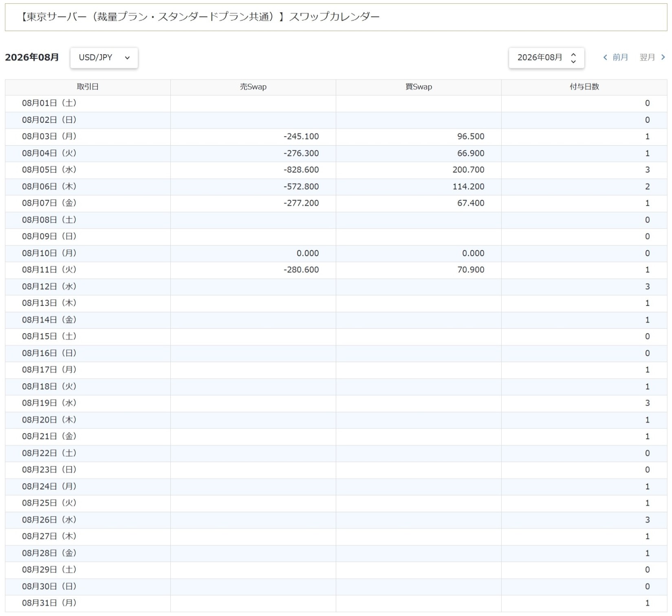This screenshot has height=616, width=672.
Task: Click buy swap value 96.500
Action: (x=471, y=137)
